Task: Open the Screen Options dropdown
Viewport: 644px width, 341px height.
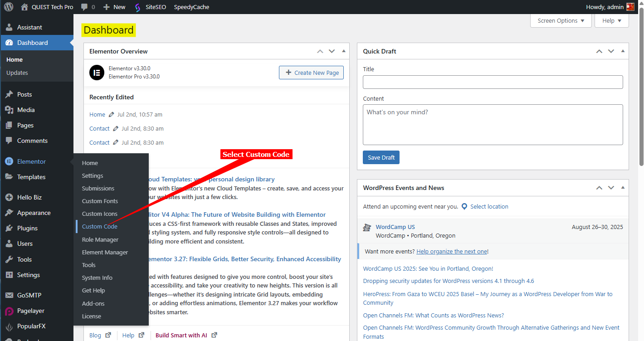Action: [x=561, y=20]
